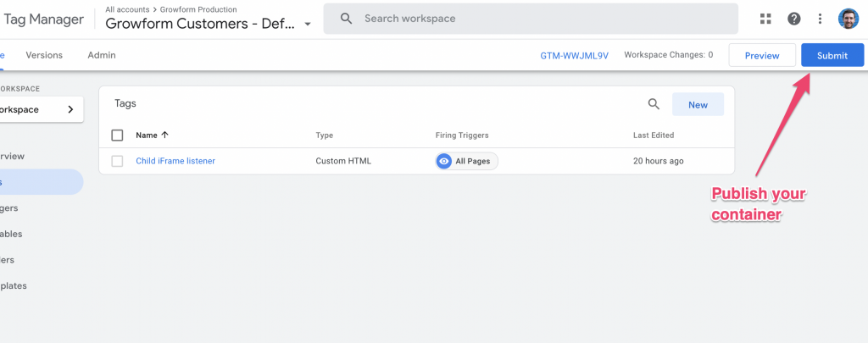Open the Google apps grid icon

tap(765, 19)
